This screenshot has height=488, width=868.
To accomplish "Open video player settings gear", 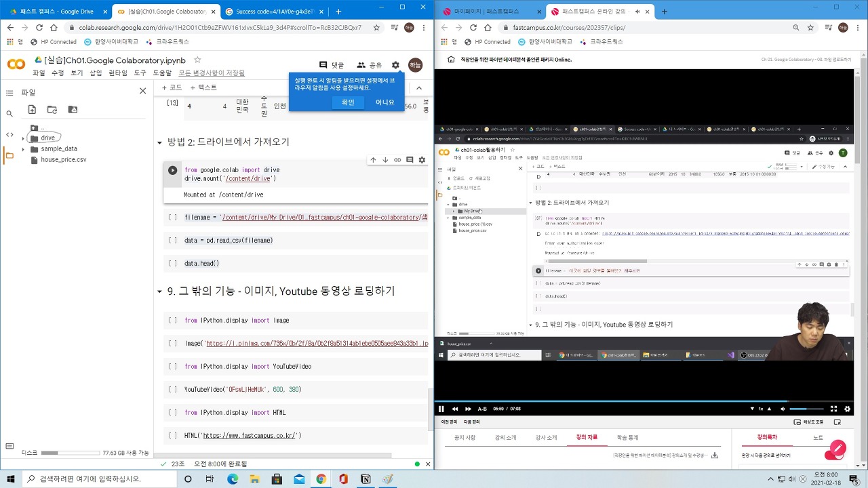I will pyautogui.click(x=847, y=409).
